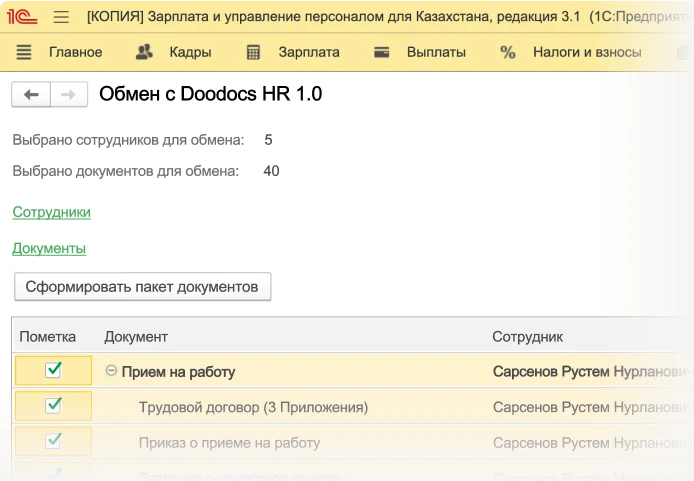Viewport: 694px width, 481px height.
Task: Click the Сотрудник column header
Action: (528, 337)
